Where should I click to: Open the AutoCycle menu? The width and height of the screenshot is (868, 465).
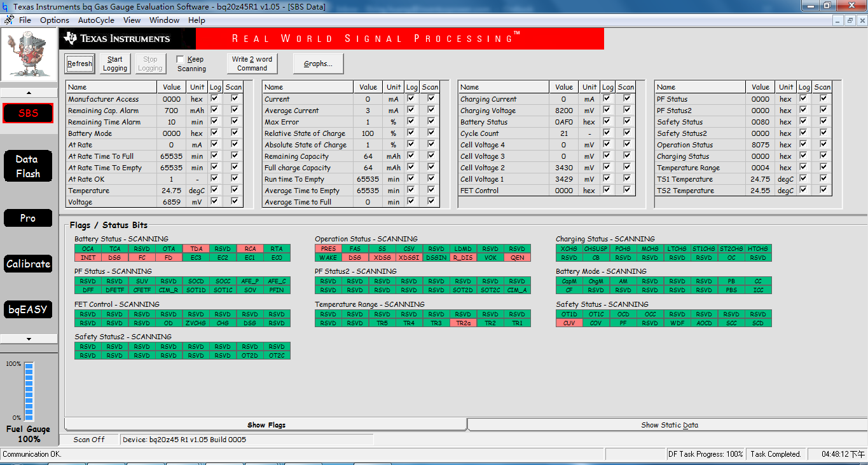pyautogui.click(x=96, y=20)
